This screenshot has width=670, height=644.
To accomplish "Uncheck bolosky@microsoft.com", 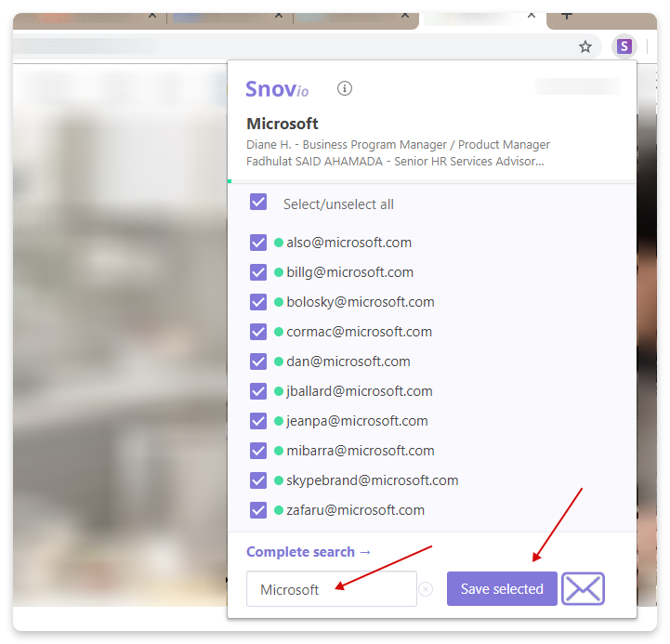I will 258,302.
